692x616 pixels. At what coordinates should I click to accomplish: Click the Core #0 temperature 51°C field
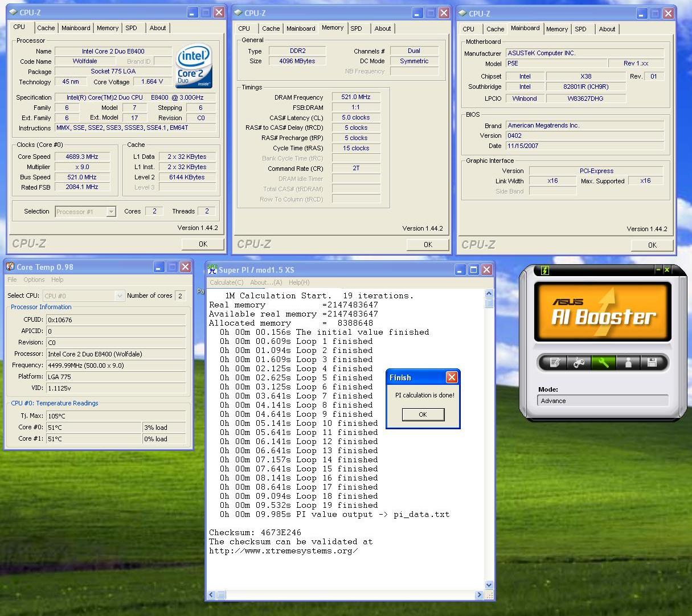point(93,428)
